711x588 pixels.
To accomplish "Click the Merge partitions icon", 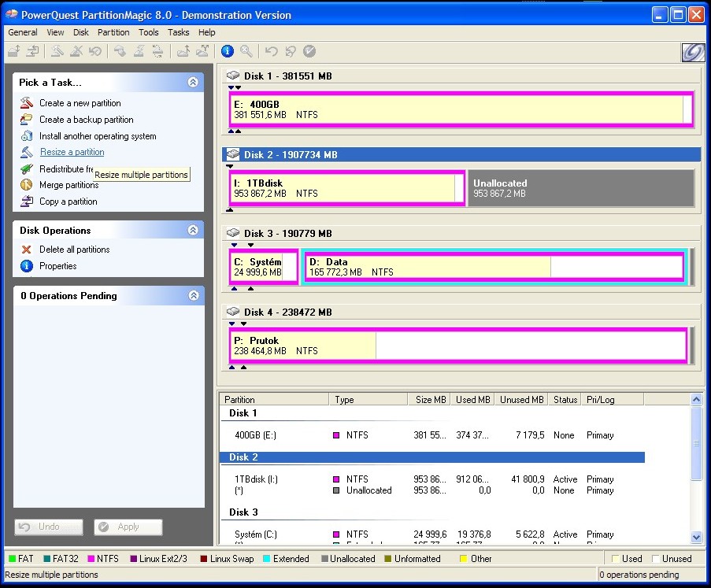I will tap(26, 185).
